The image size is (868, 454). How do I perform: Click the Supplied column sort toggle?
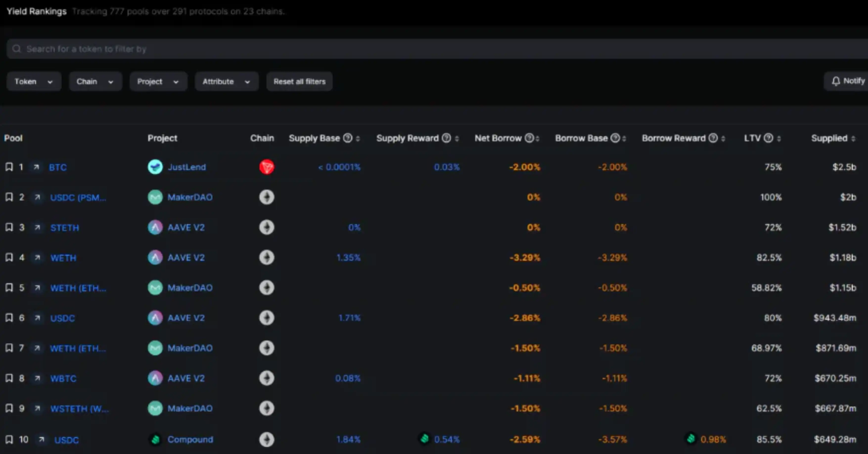coord(855,138)
